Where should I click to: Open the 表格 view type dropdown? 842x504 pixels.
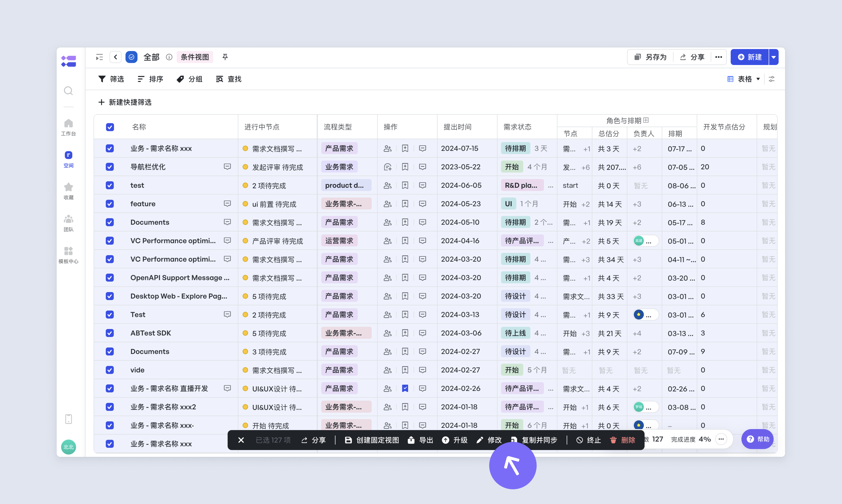point(743,79)
